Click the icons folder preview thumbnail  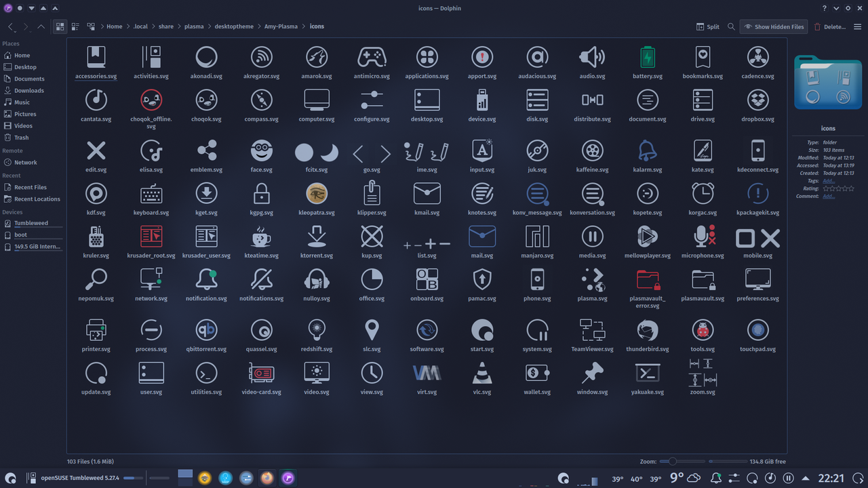[828, 83]
